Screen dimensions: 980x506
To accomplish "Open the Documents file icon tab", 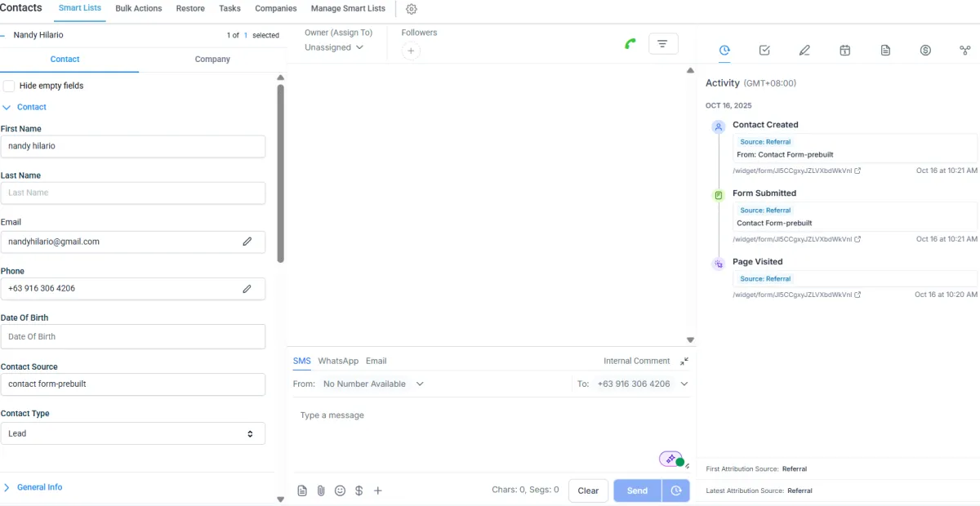I will point(885,51).
